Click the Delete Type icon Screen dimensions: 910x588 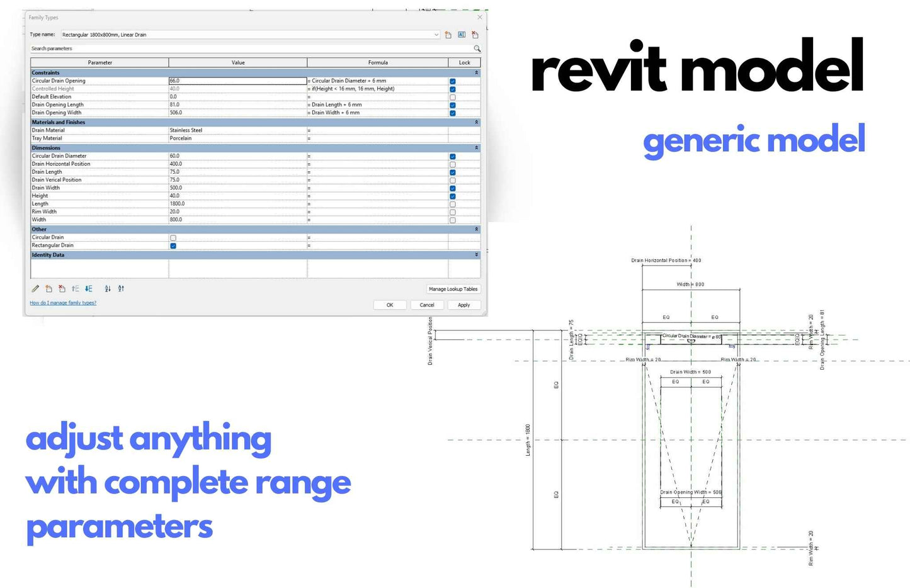pyautogui.click(x=475, y=35)
